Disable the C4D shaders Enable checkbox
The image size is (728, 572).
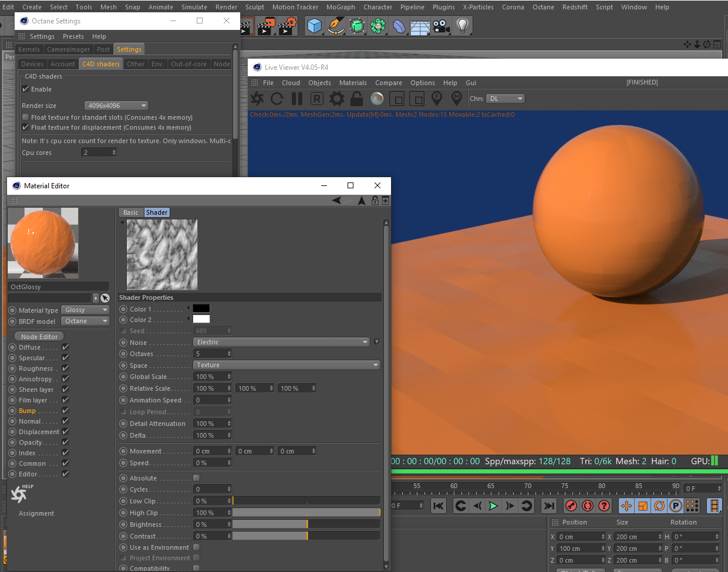click(26, 89)
